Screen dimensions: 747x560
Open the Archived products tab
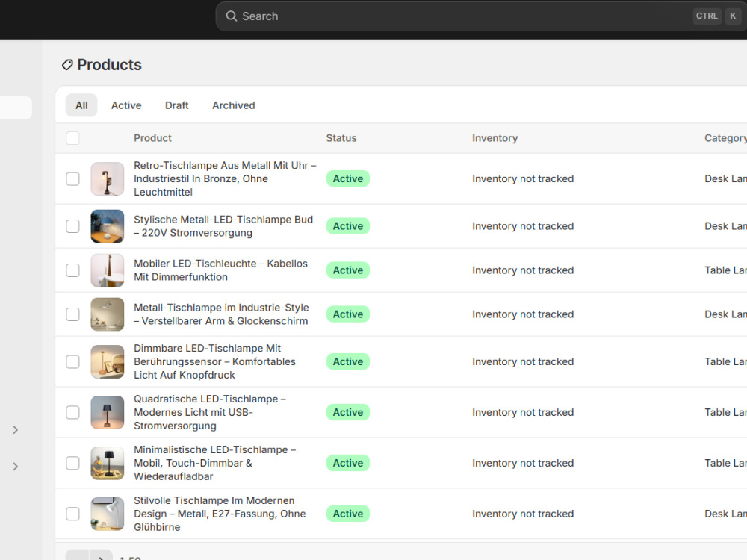[x=233, y=105]
